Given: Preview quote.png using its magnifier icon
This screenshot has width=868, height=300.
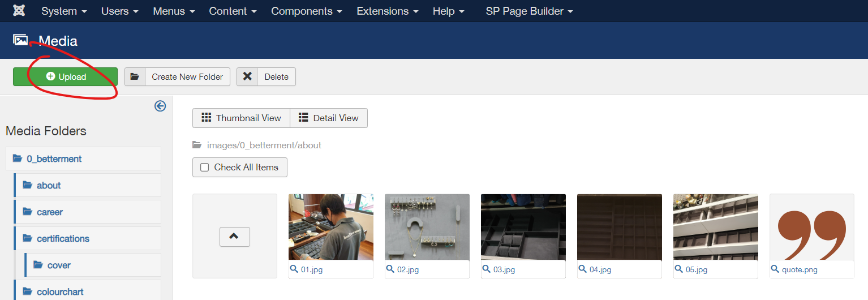Looking at the screenshot, I should tap(775, 269).
